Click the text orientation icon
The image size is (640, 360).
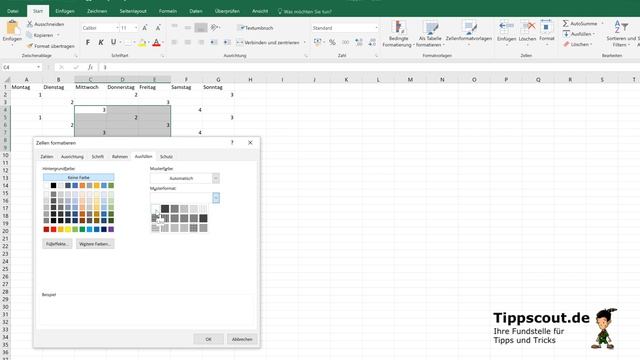click(x=214, y=28)
